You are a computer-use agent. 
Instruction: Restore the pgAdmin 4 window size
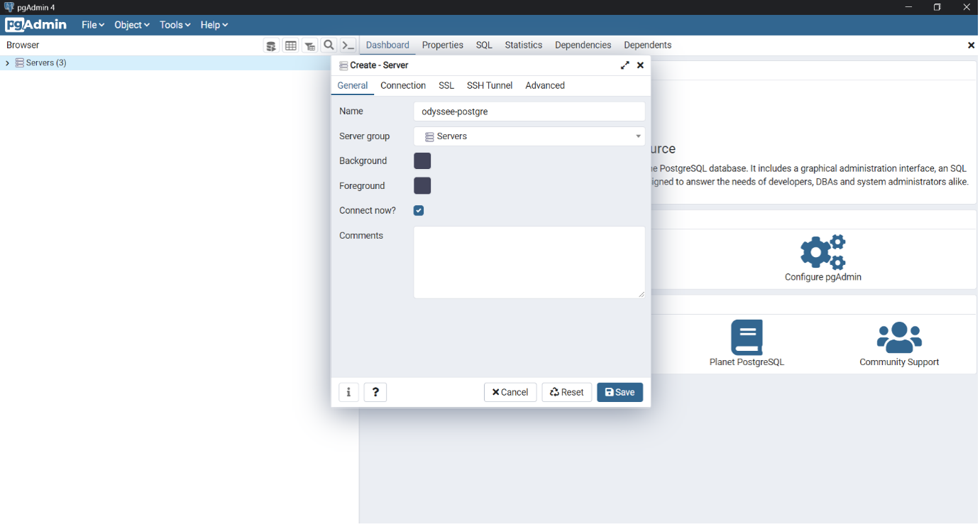(937, 7)
